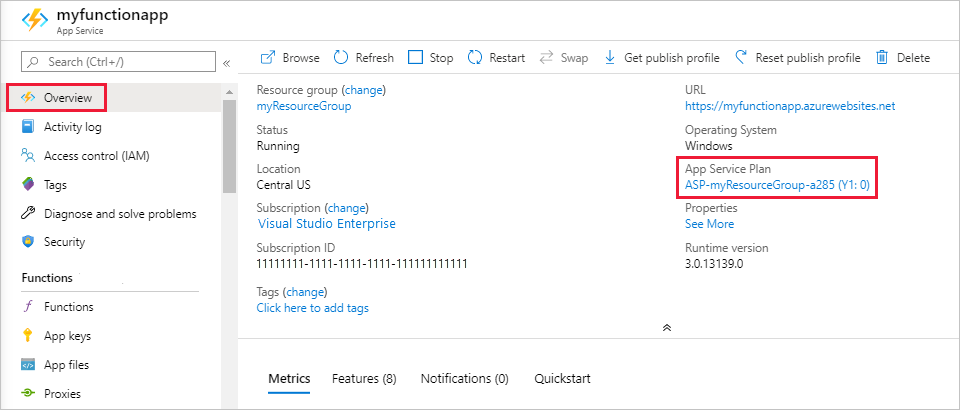Click the Tags purple tag icon

[x=28, y=184]
